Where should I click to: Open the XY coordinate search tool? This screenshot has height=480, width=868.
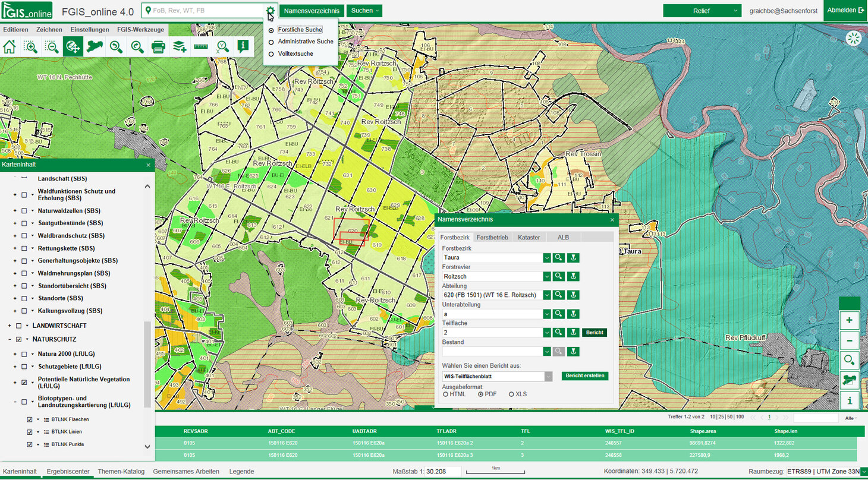pyautogui.click(x=223, y=46)
